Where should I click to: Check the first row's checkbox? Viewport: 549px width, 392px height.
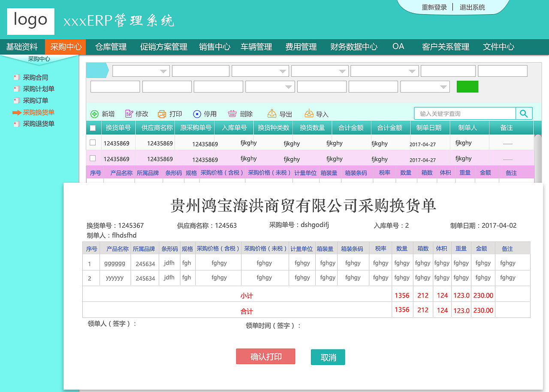point(93,142)
